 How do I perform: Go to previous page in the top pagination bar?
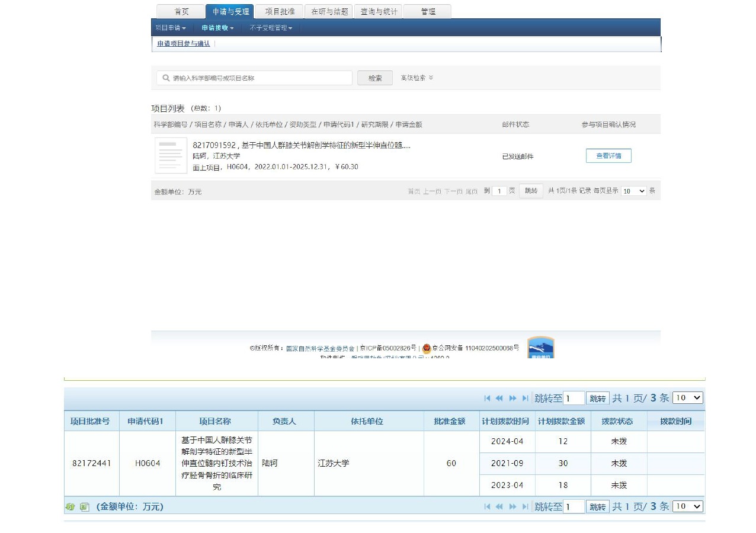(x=499, y=399)
